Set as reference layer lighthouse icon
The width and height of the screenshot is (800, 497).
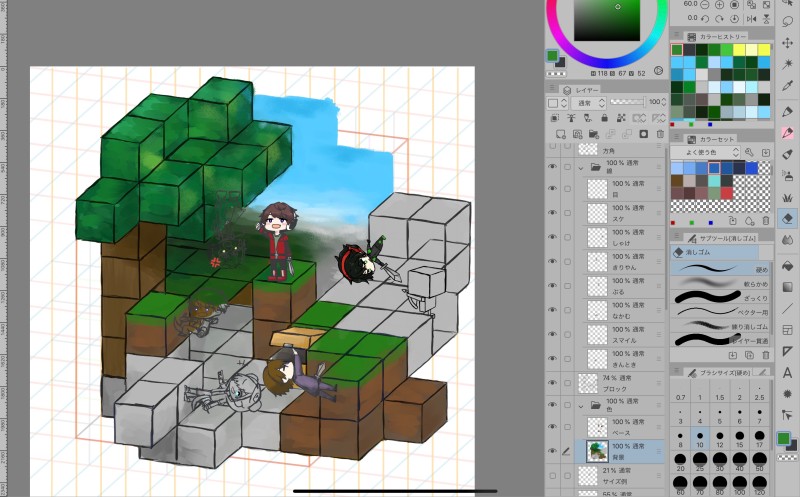pyautogui.click(x=571, y=118)
